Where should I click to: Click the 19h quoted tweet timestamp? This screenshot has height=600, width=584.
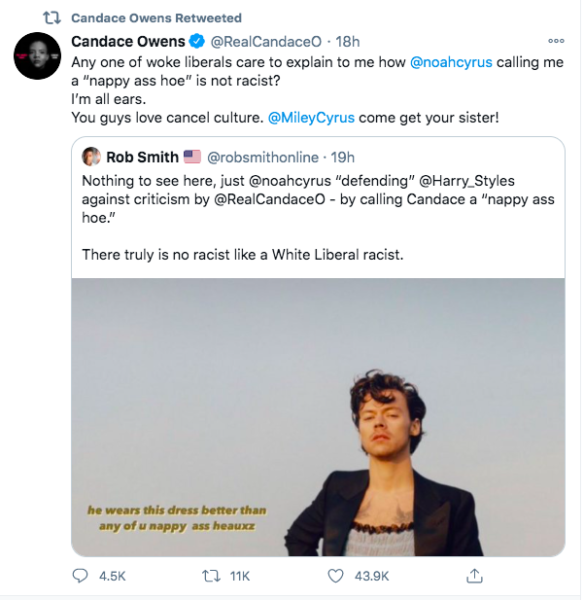[x=343, y=157]
